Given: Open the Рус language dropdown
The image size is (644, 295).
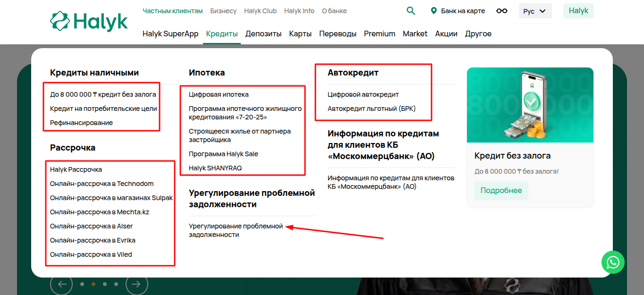Looking at the screenshot, I should tap(535, 11).
